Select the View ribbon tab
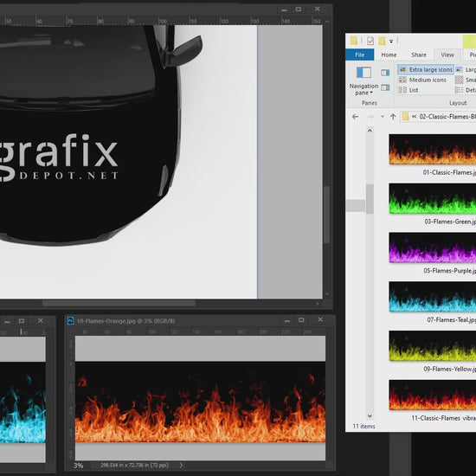 [x=447, y=55]
